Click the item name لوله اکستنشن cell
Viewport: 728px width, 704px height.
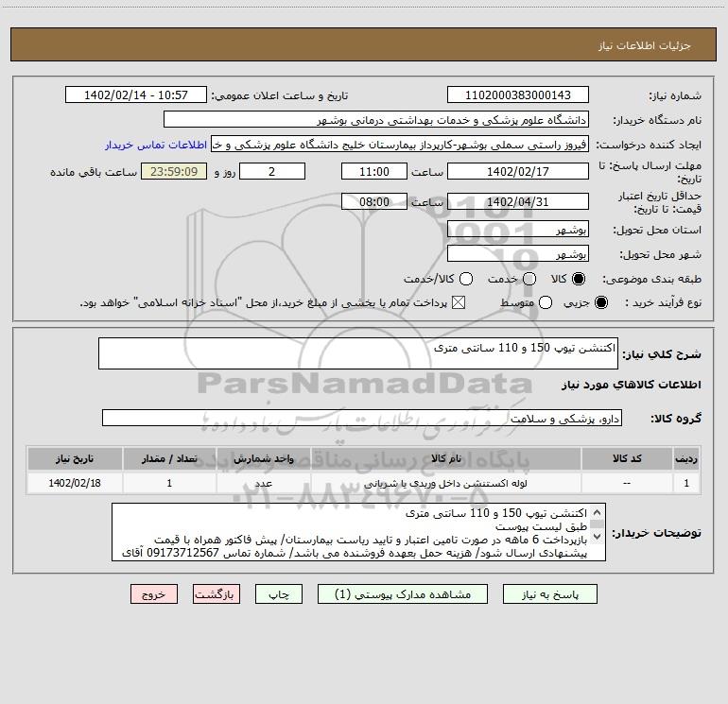(x=445, y=484)
